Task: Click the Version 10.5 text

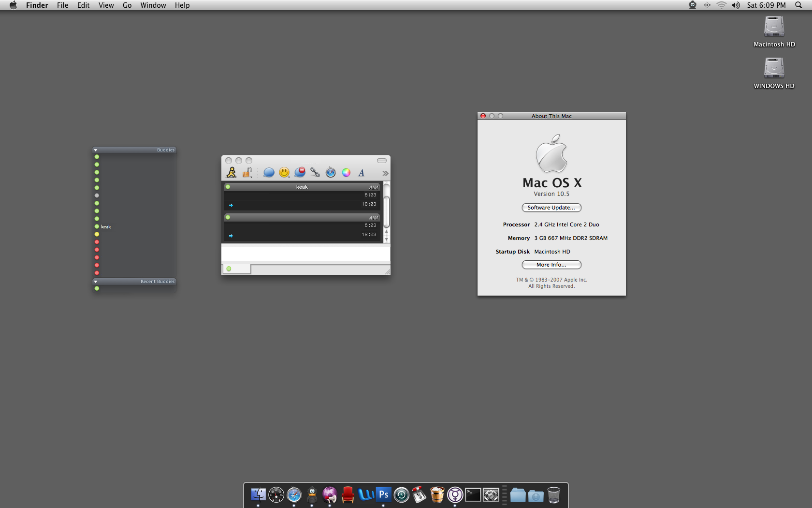Action: (x=551, y=194)
